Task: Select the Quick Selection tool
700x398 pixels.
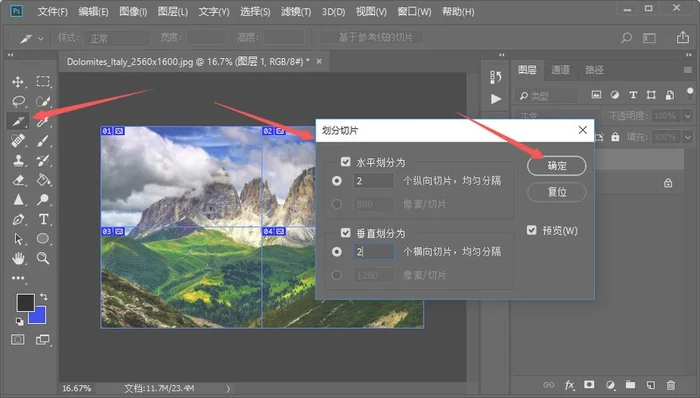Action: (43, 101)
